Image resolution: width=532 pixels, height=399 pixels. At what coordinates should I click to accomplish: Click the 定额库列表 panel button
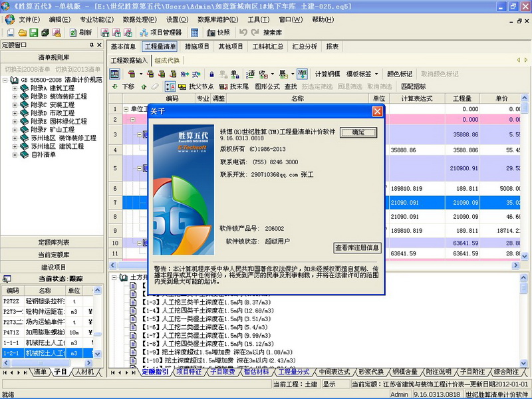[53, 242]
